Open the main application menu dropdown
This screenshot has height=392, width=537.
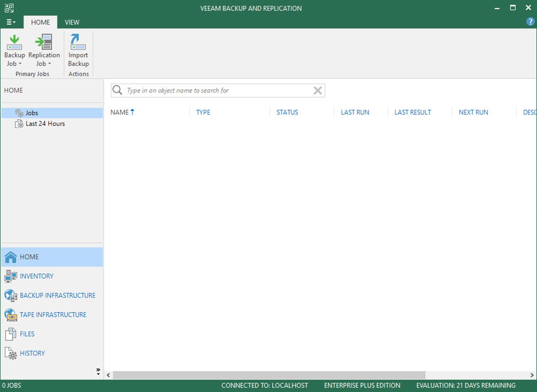(x=11, y=22)
